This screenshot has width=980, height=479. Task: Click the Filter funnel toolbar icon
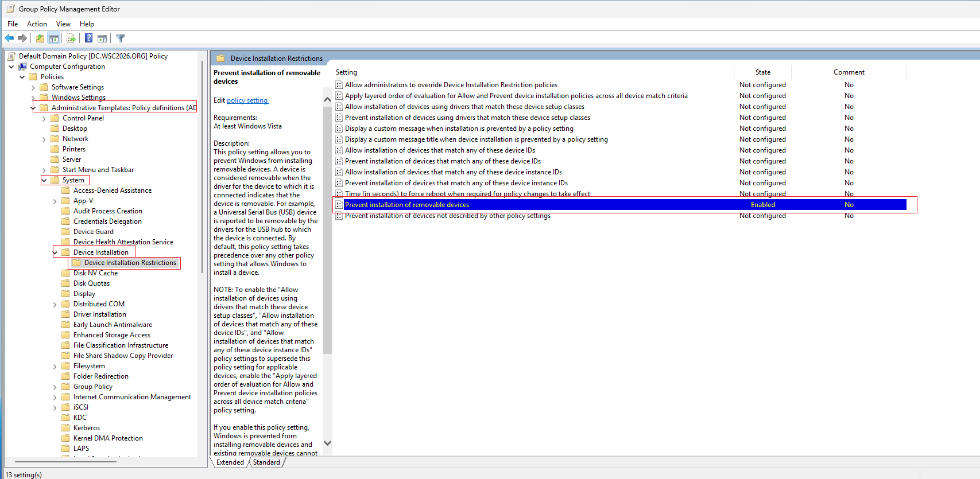[120, 38]
